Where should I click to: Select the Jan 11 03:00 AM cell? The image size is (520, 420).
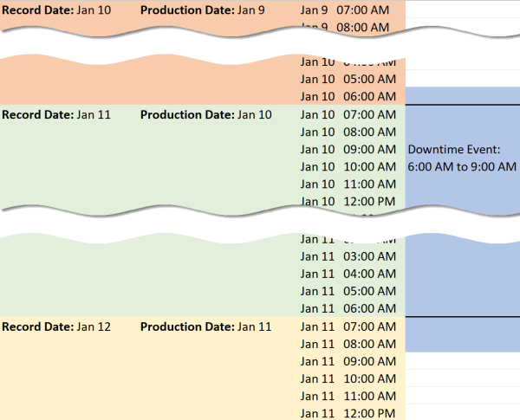point(348,256)
